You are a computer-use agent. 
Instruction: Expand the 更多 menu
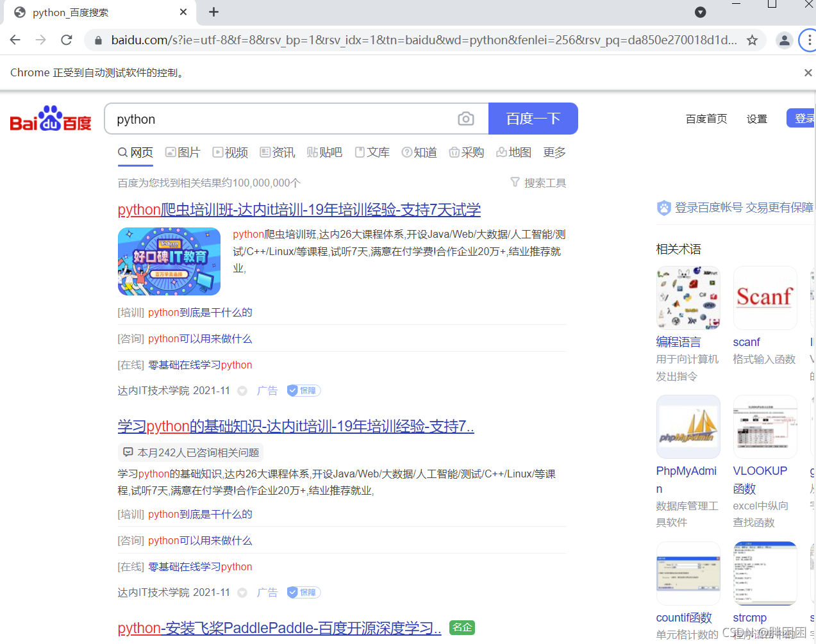[554, 153]
